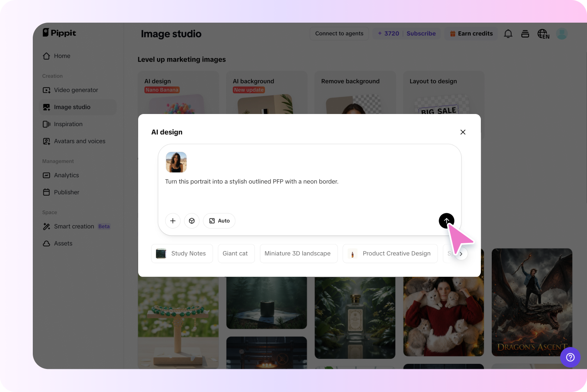The height and width of the screenshot is (392, 587).
Task: Click Connect to agents button
Action: tap(339, 34)
